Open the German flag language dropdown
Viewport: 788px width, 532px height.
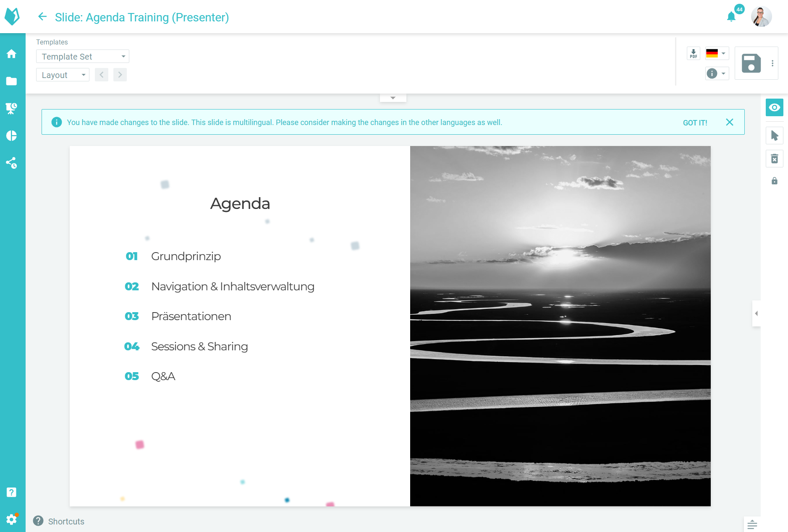point(717,53)
